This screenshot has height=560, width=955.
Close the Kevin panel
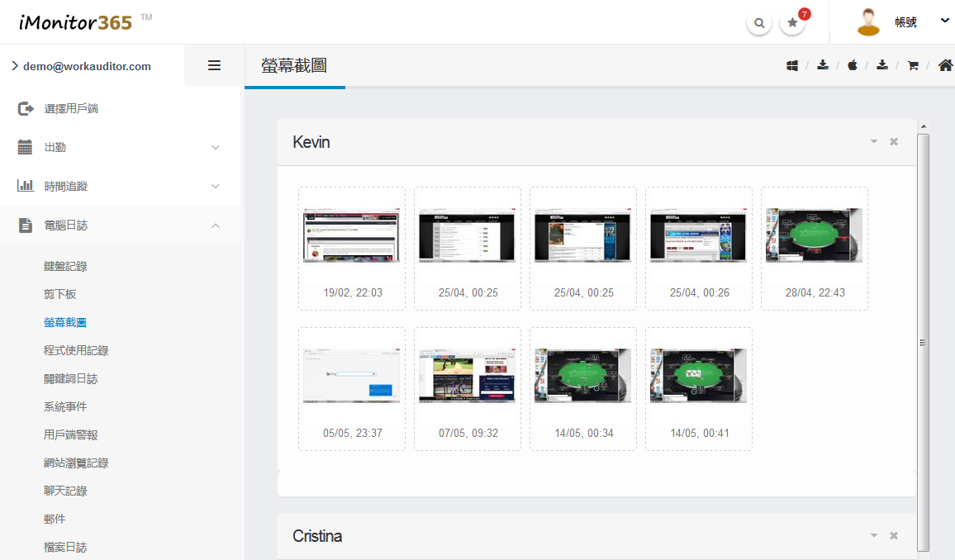[894, 142]
